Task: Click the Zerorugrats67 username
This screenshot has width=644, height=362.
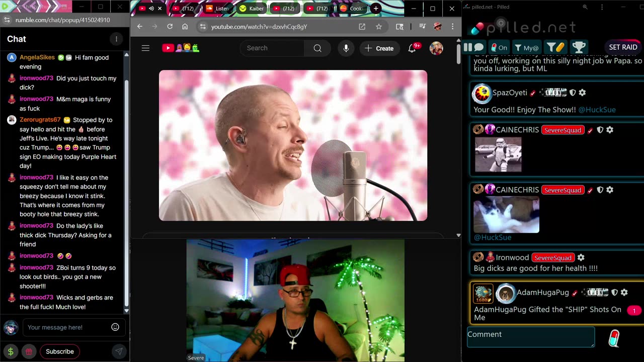Action: pos(40,120)
